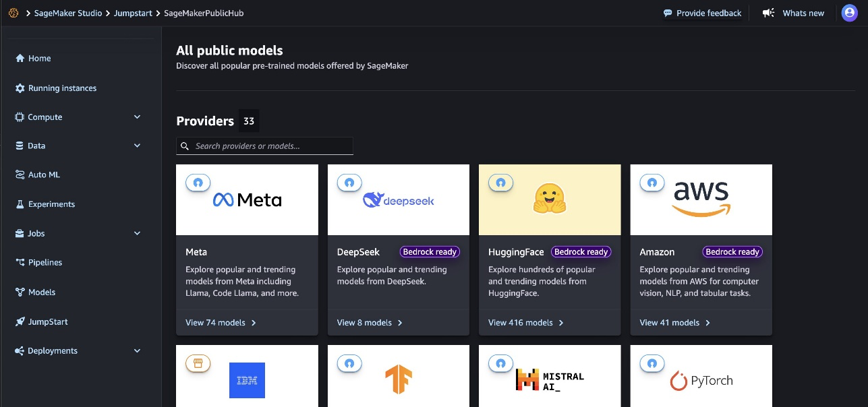Click arrow next to View 74 models
Screen dimensions: 868x407
coord(254,323)
